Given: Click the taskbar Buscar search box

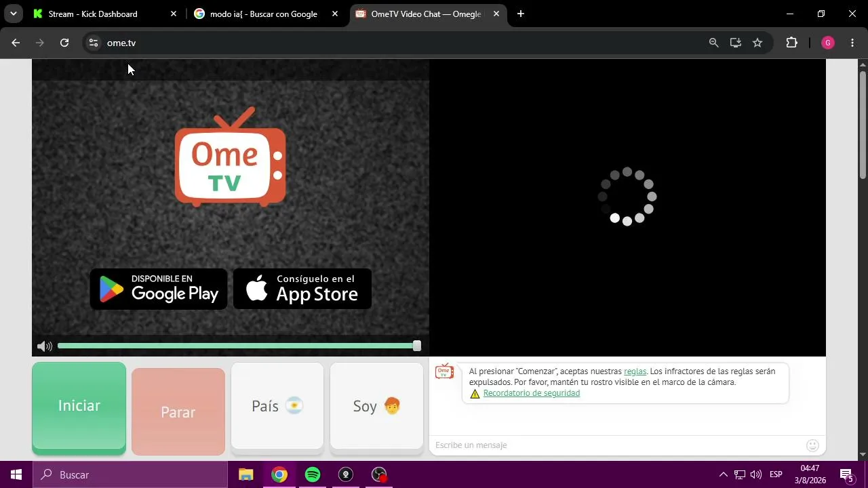Looking at the screenshot, I should (x=130, y=474).
